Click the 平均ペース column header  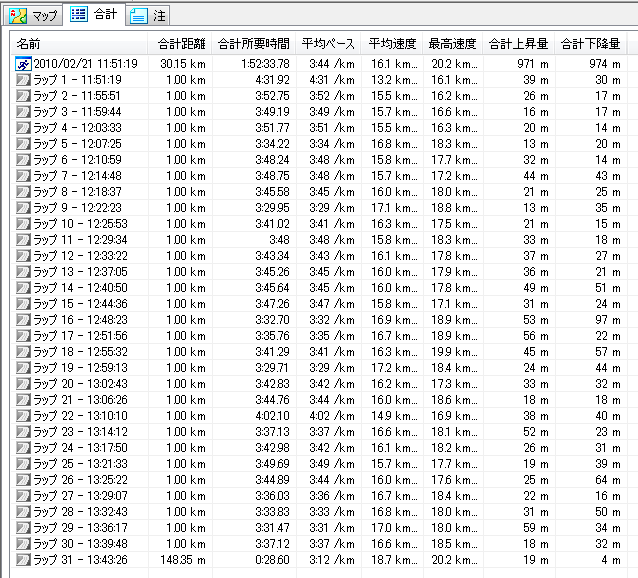point(329,44)
